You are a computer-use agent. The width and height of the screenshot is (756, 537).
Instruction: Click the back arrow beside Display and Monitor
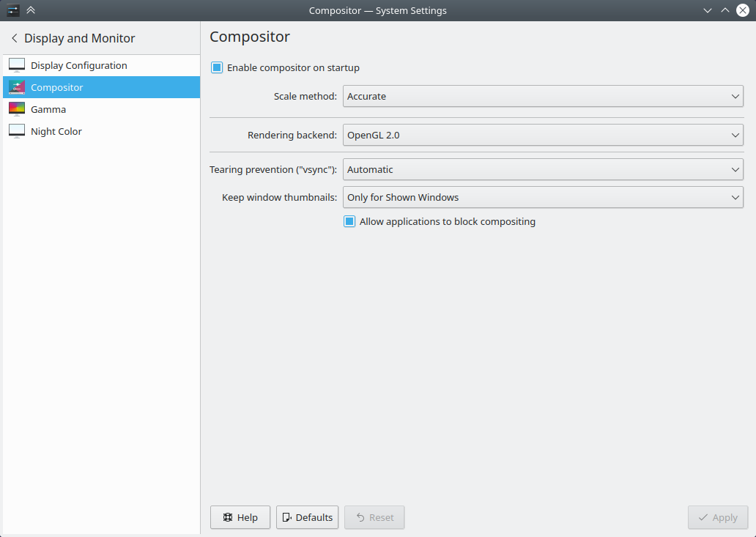point(13,37)
